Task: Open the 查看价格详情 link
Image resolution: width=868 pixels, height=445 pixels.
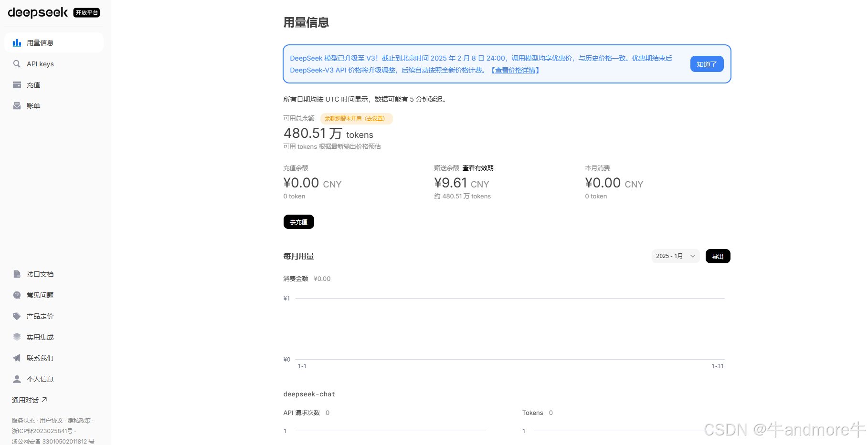Action: [x=515, y=70]
